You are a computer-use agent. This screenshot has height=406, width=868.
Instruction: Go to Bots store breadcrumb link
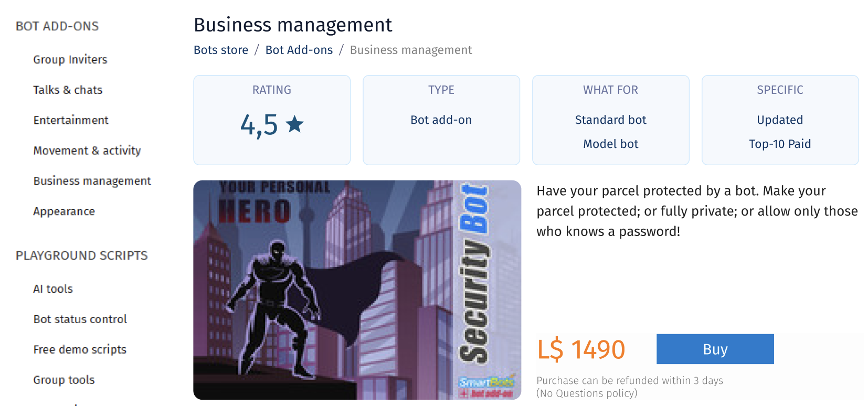220,50
